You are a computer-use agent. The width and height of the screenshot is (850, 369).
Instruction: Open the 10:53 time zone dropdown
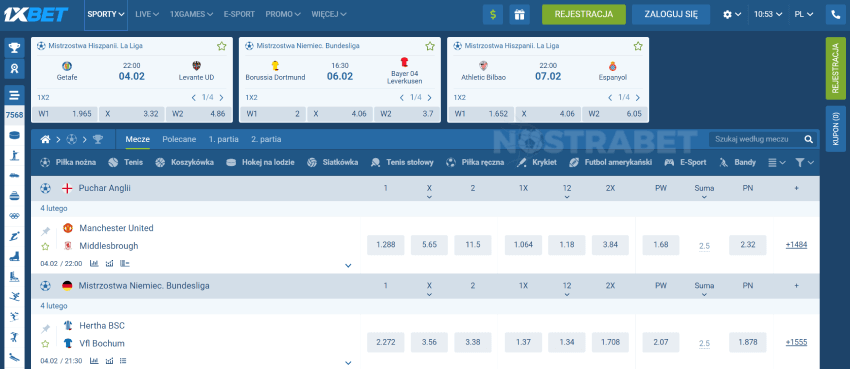(x=768, y=15)
